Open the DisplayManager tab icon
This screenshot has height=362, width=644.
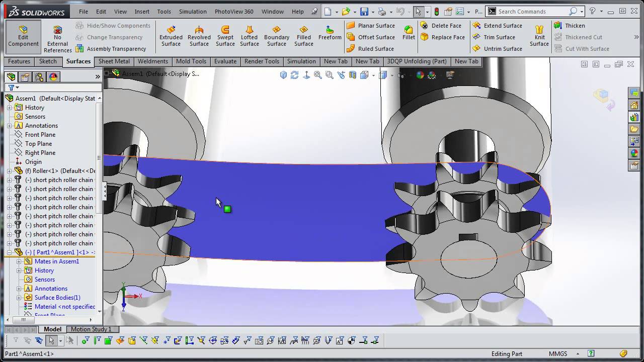[x=53, y=77]
